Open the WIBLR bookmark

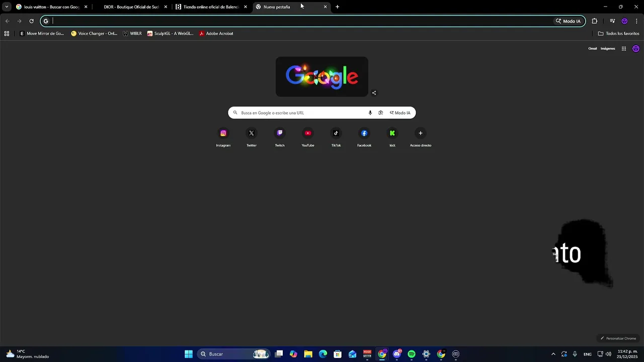tap(132, 34)
